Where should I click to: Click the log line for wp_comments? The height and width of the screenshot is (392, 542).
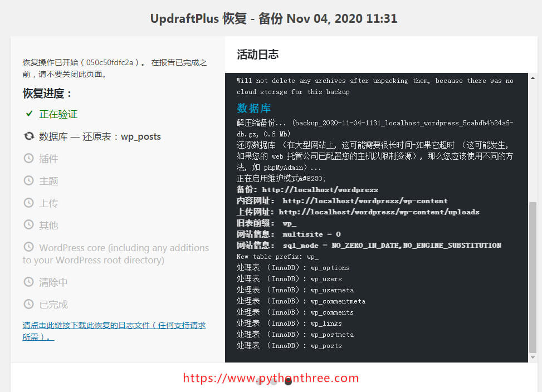(x=295, y=312)
